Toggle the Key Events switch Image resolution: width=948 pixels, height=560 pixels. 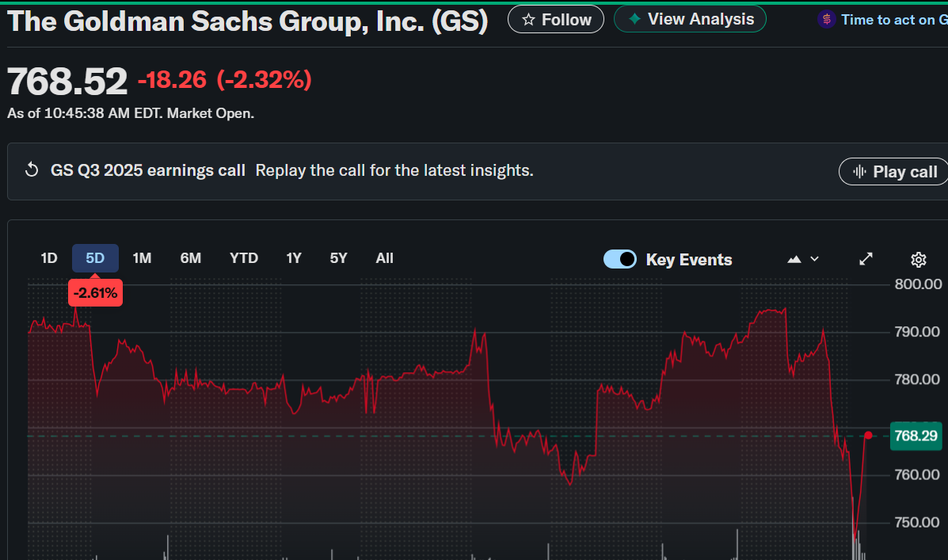(619, 259)
